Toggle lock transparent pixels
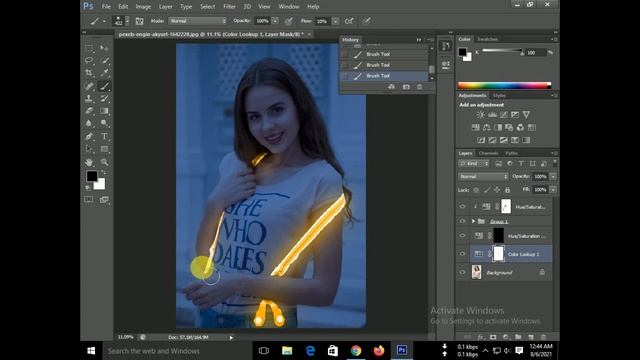The width and height of the screenshot is (640, 360). 476,190
